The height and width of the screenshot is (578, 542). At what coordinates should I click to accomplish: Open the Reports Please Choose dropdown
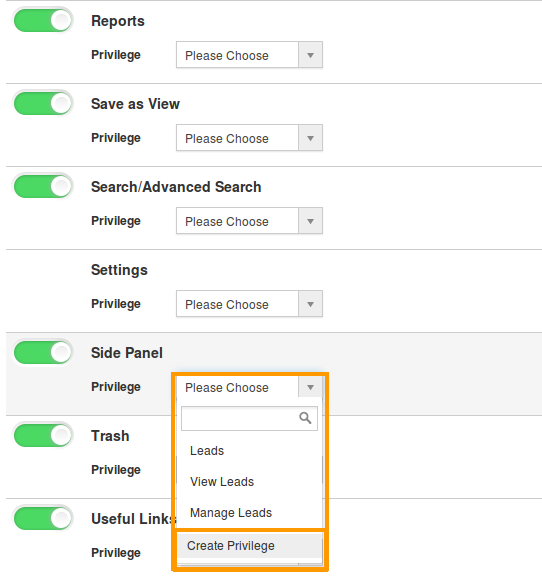tap(249, 55)
